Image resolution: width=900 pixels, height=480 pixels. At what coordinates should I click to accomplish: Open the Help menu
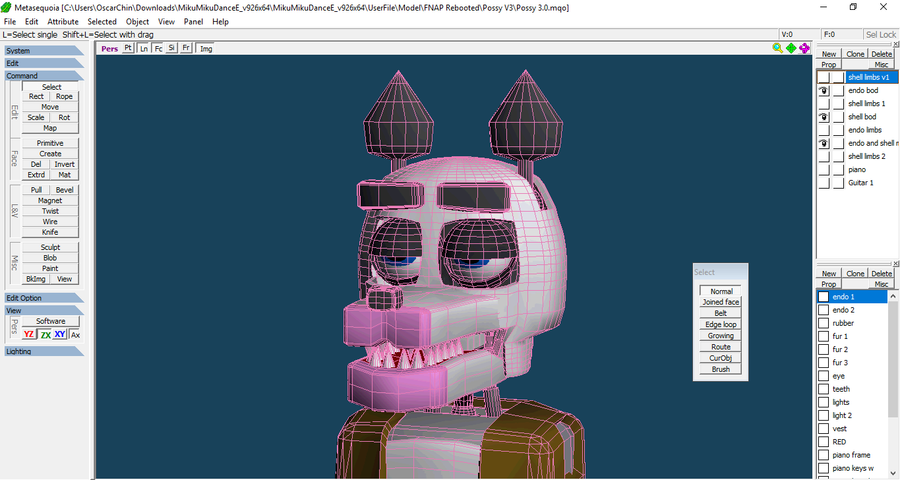click(220, 21)
